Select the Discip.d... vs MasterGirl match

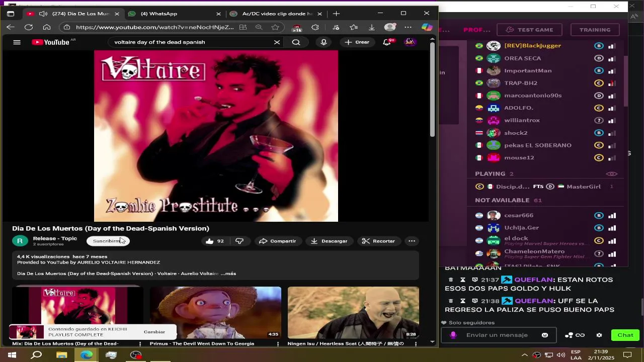[x=544, y=187]
